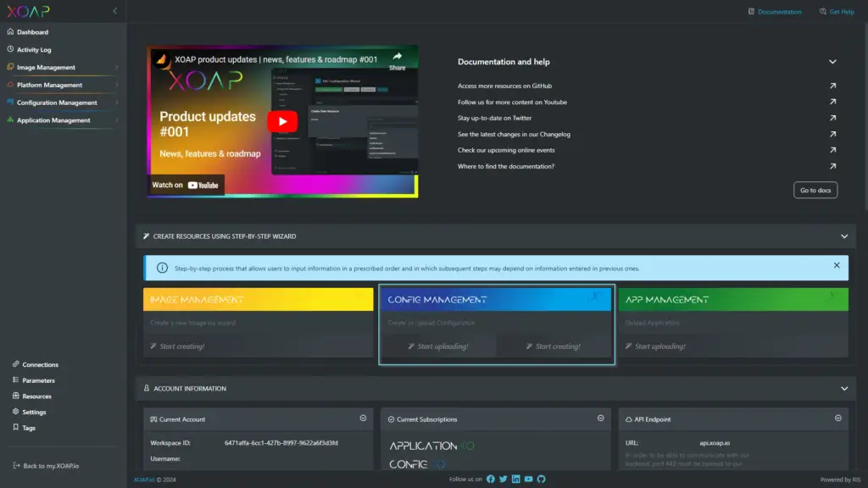Open Activity Log from the sidebar

click(34, 50)
